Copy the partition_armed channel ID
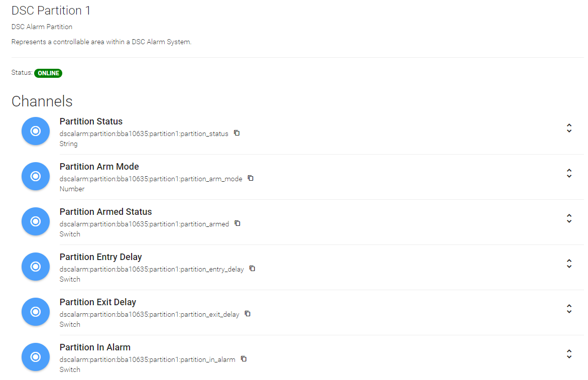Screen dimensions: 588x380 [x=238, y=223]
